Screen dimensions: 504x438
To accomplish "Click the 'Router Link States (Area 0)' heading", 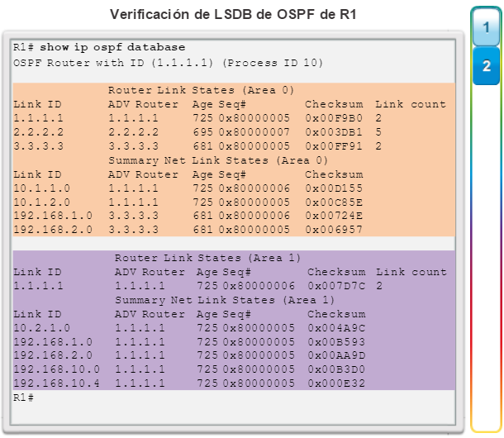I will pos(202,90).
